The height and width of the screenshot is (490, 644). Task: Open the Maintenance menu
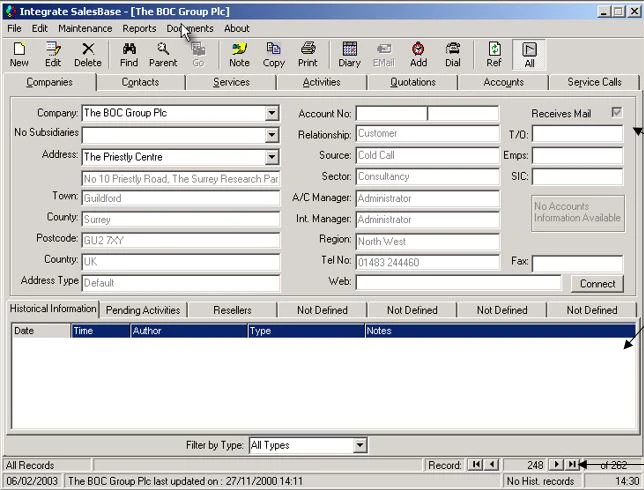coord(85,28)
